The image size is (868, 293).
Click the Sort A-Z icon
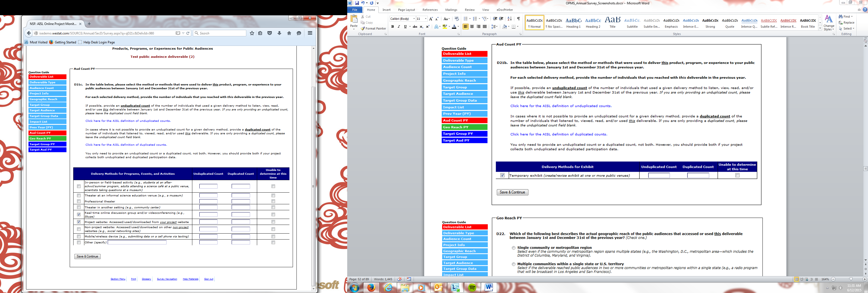click(509, 19)
